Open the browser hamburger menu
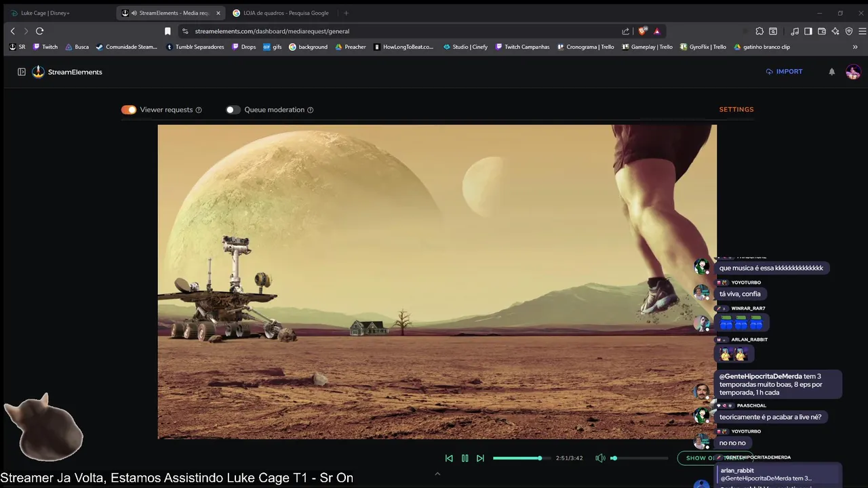Viewport: 868px width, 488px height. [x=862, y=31]
